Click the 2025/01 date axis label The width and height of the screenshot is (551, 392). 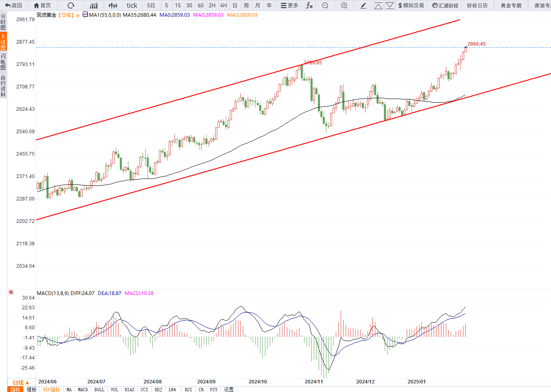(x=417, y=382)
